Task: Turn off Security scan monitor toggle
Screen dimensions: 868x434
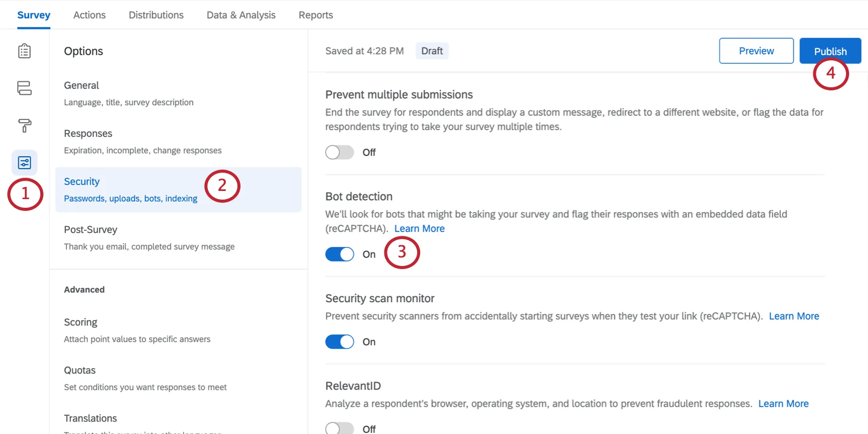Action: point(340,342)
